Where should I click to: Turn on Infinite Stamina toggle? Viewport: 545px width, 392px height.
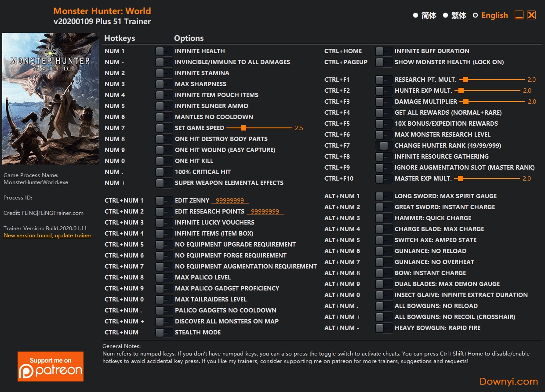click(x=164, y=73)
